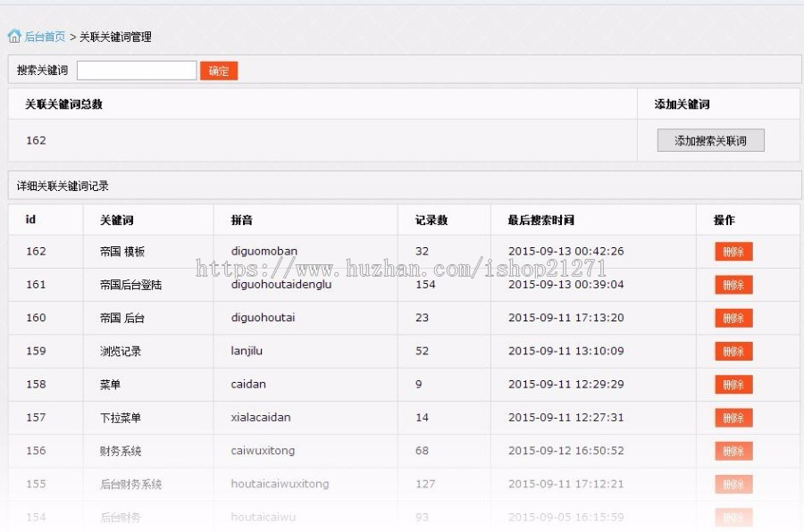804x532 pixels.
Task: Delete the 帝国后台登陆 keyword row
Action: pos(733,285)
